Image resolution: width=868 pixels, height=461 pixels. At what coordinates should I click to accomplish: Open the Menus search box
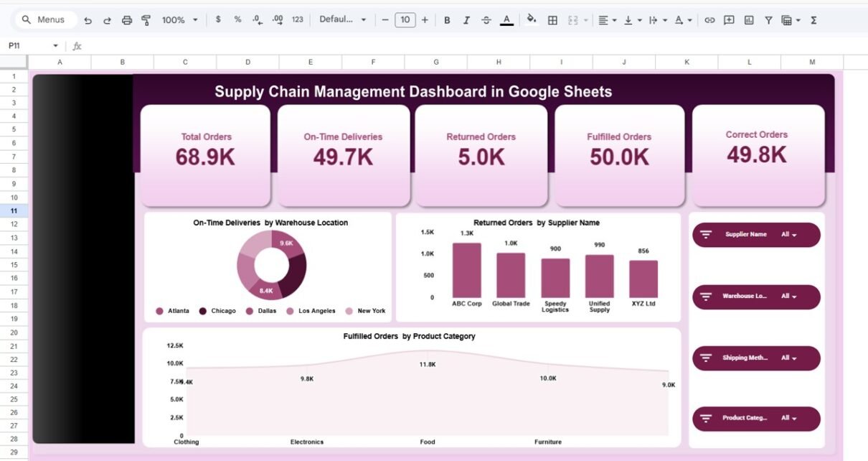click(43, 20)
